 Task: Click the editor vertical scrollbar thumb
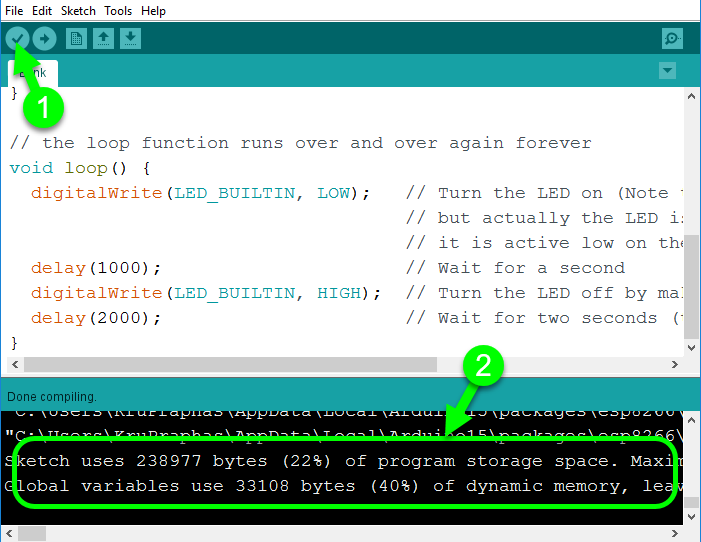[x=691, y=287]
